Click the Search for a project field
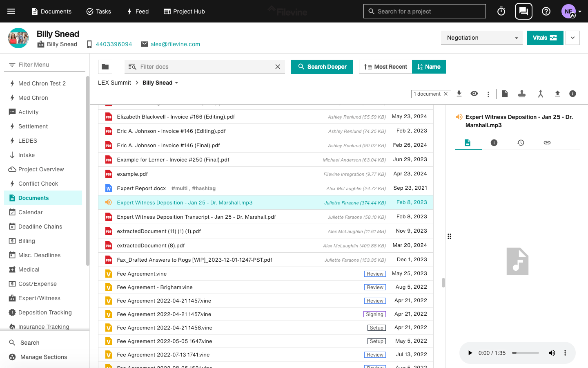This screenshot has height=368, width=588. point(425,11)
